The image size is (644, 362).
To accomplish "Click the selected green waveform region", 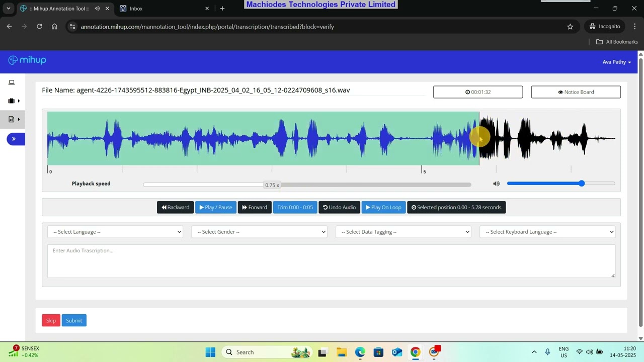I will (x=263, y=138).
